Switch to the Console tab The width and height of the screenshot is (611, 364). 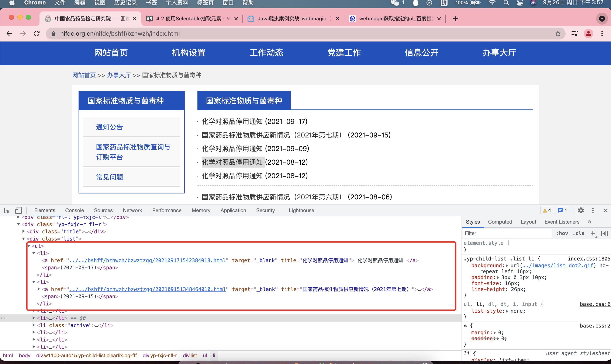point(74,210)
